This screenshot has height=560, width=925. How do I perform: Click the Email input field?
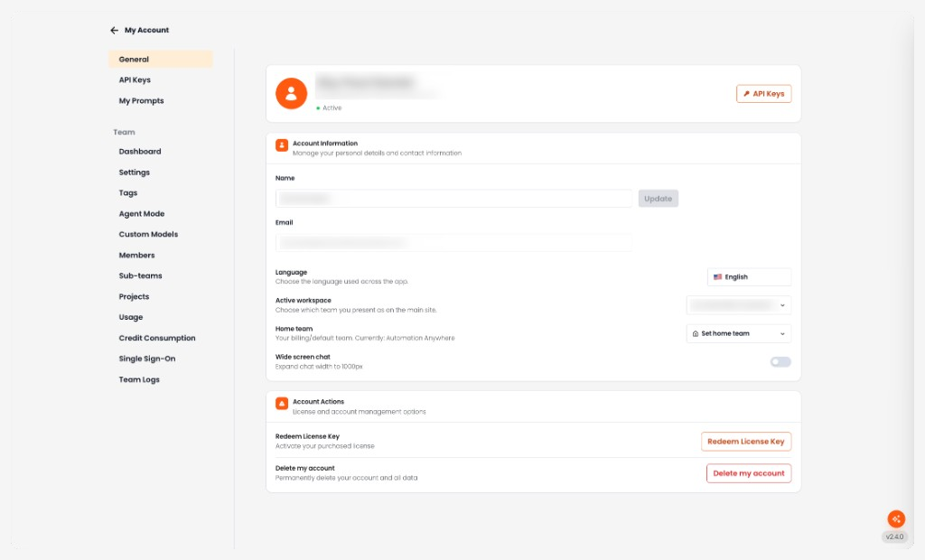click(453, 243)
